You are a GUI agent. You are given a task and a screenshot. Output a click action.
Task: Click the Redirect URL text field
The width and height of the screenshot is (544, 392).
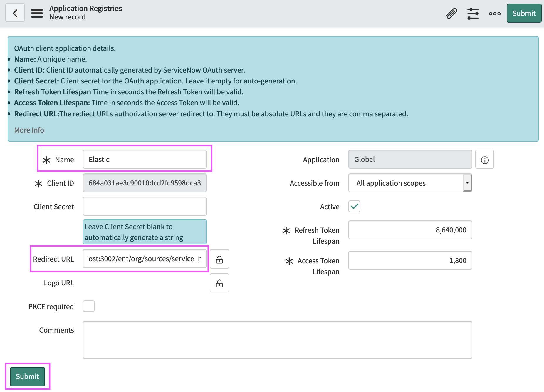[145, 259]
